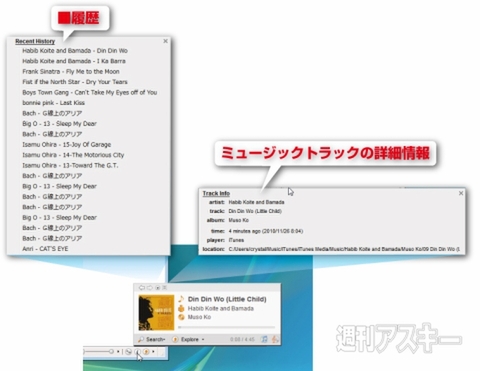Select Habib Koite and Bamada - Din Din Wo
The width and height of the screenshot is (480, 371).
pos(75,51)
